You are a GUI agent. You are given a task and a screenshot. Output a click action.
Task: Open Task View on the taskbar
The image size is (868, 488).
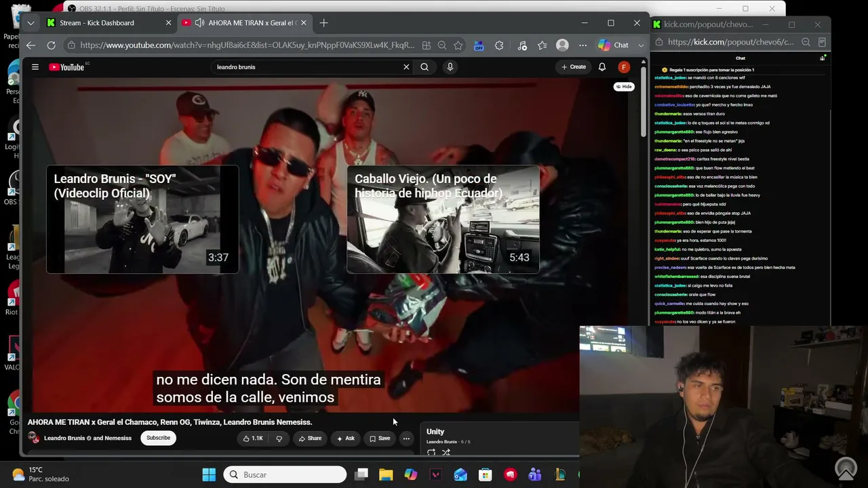[x=361, y=474]
